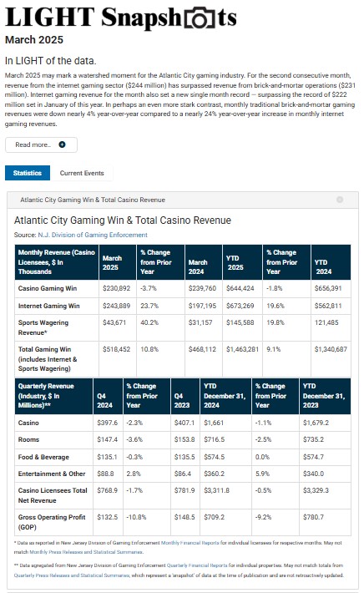Click the camera icon in the Snapshots logo

200,18
